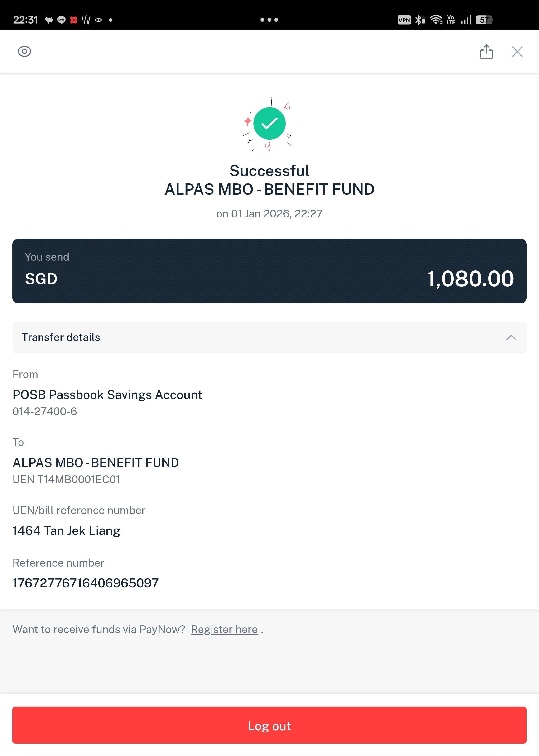Tap the green success checkmark icon
Viewport: 539px width, 756px height.
(x=269, y=123)
